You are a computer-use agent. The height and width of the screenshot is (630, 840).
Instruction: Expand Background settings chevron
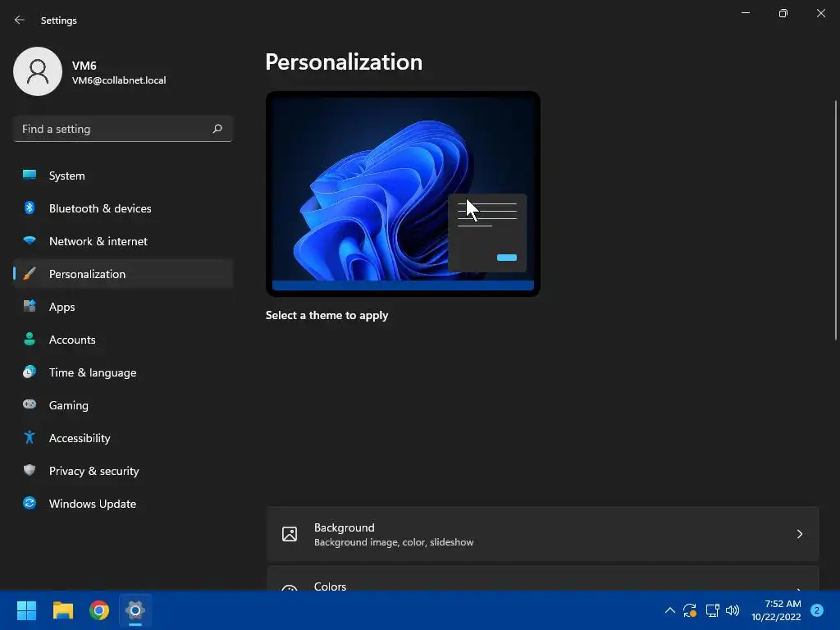tap(799, 534)
